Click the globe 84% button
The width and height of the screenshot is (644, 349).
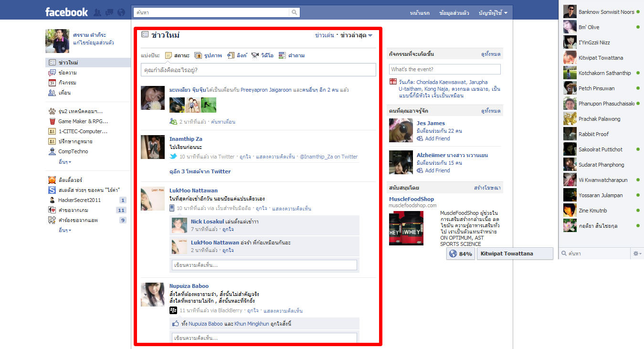pos(461,254)
